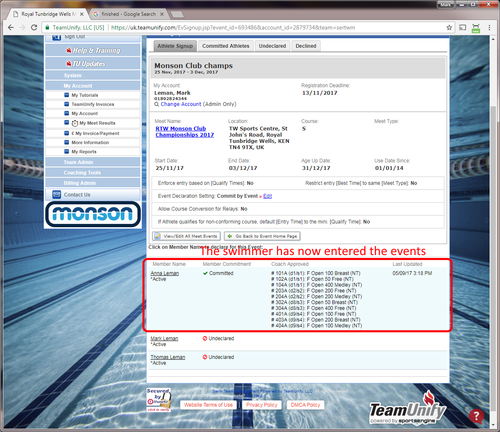Click the Monson logo image

[93, 214]
